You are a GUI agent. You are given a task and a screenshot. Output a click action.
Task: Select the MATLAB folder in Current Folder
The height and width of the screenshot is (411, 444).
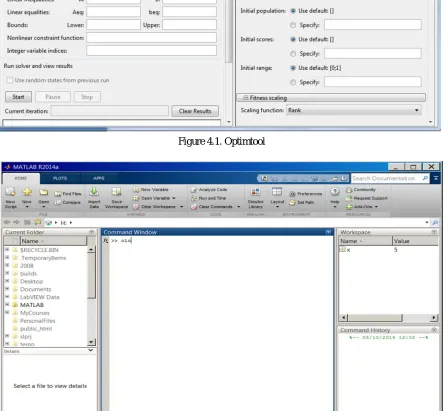coord(32,305)
